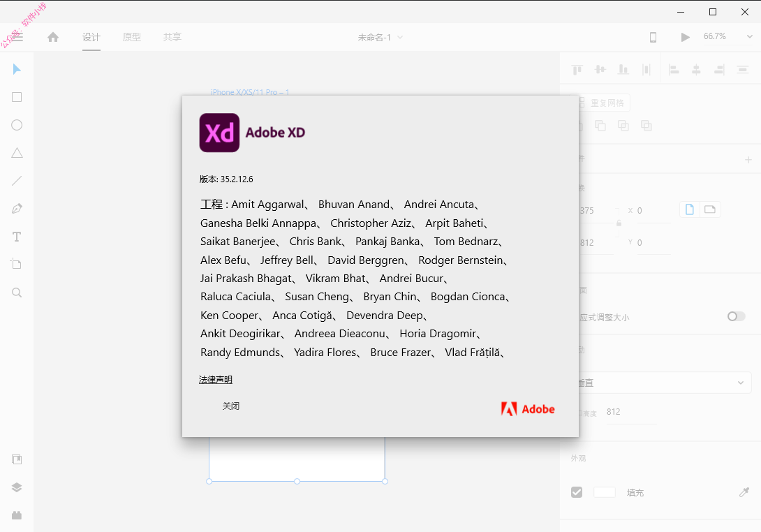
Task: Open the scrolling 垂直 dropdown
Action: pos(665,383)
